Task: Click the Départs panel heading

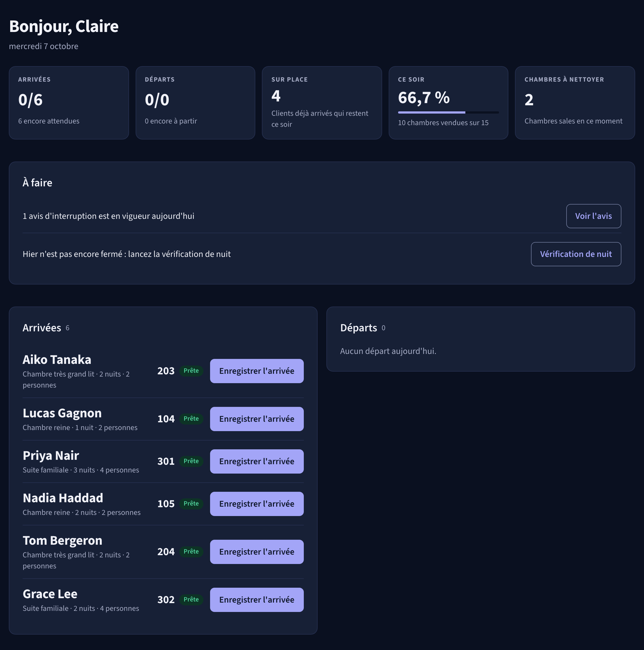Action: click(x=359, y=328)
